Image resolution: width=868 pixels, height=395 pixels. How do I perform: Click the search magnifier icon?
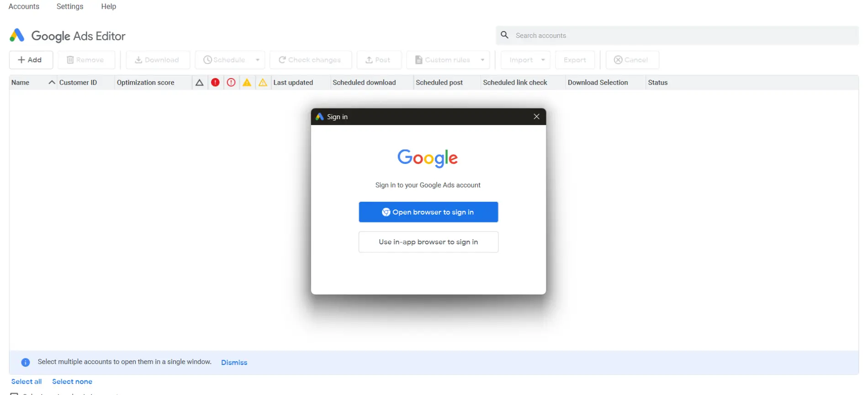click(504, 35)
